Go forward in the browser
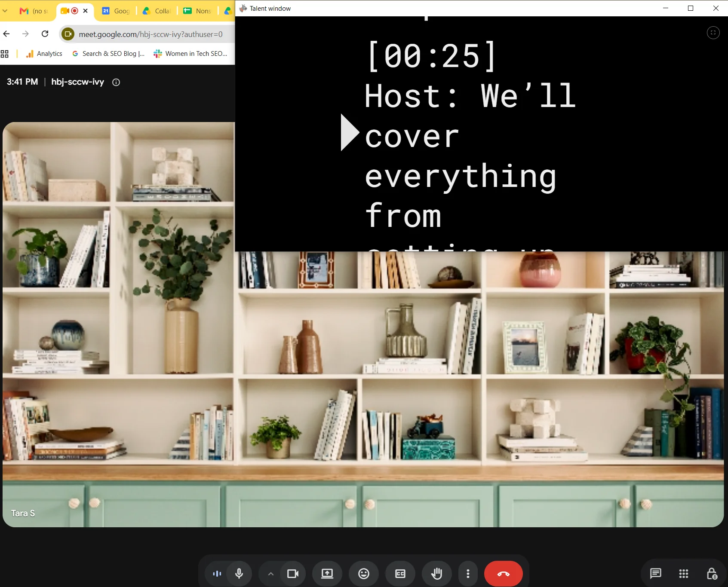The width and height of the screenshot is (728, 587). tap(25, 34)
